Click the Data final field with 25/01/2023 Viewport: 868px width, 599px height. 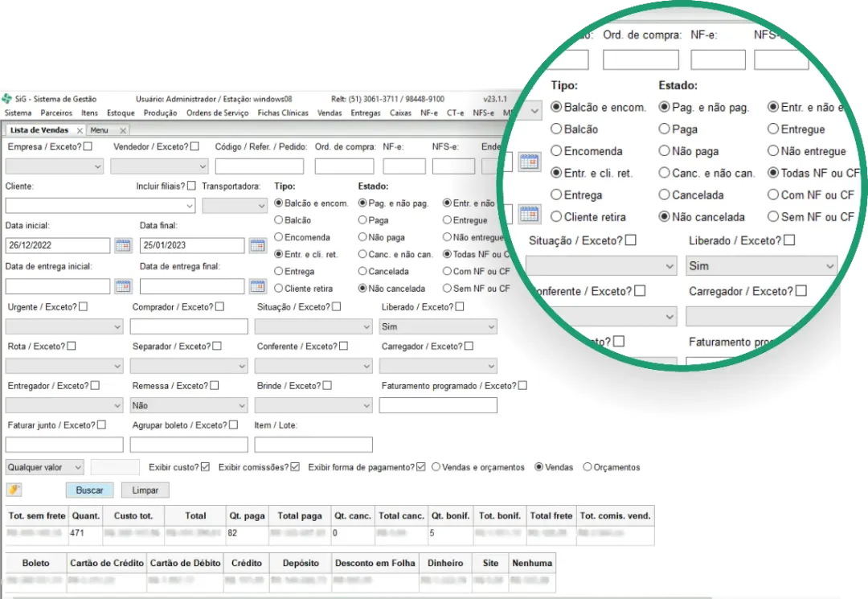[192, 245]
